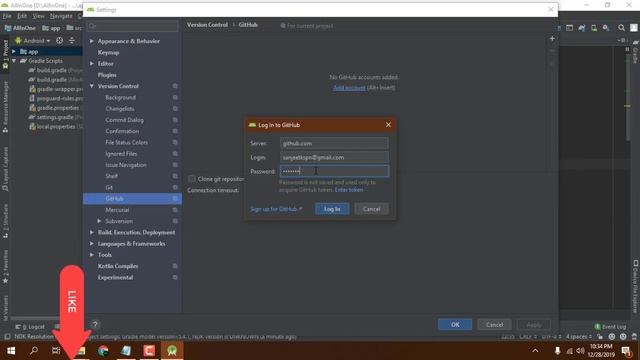Toggle Clone git repositories checkbox
640x360 pixels.
click(x=191, y=179)
